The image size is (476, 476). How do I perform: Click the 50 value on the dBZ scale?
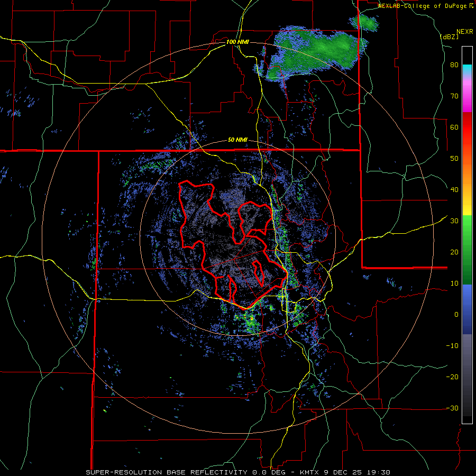click(x=454, y=159)
